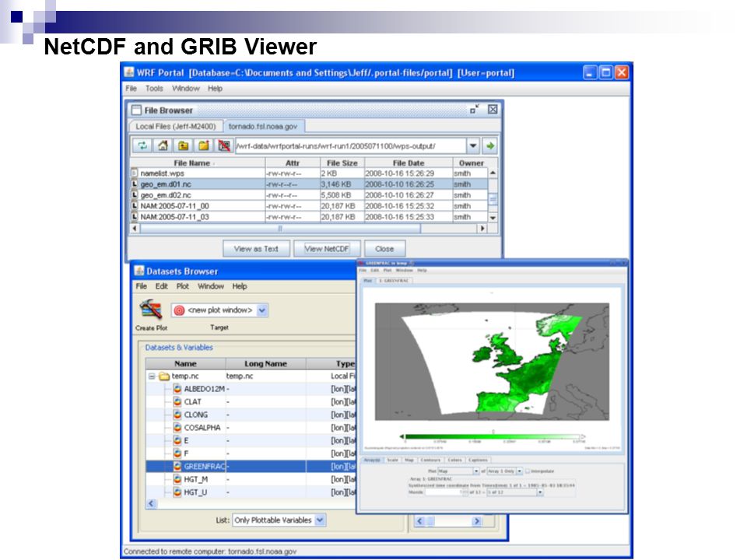Open the file path dropdown in File Browser
Screen dimensions: 747x560
click(472, 146)
